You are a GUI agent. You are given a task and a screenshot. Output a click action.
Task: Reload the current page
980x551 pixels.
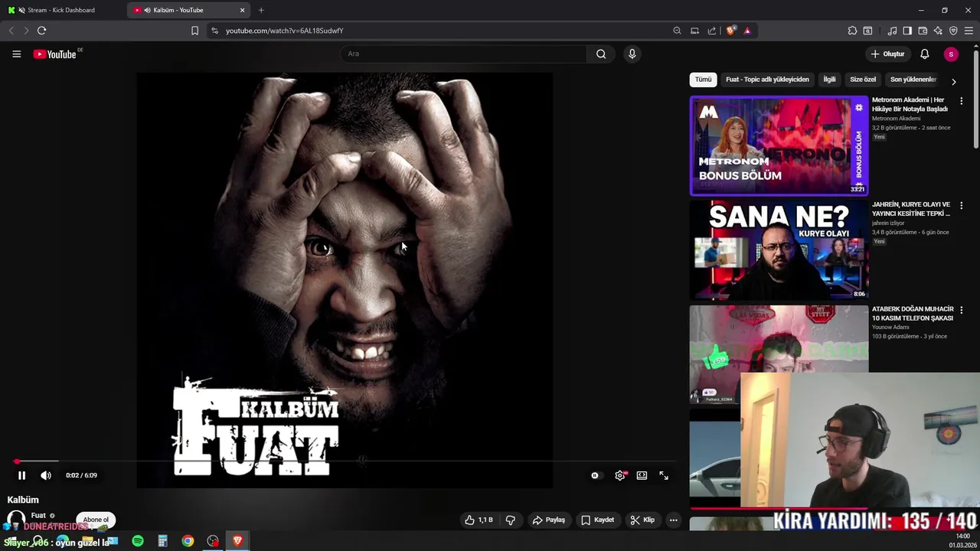41,31
